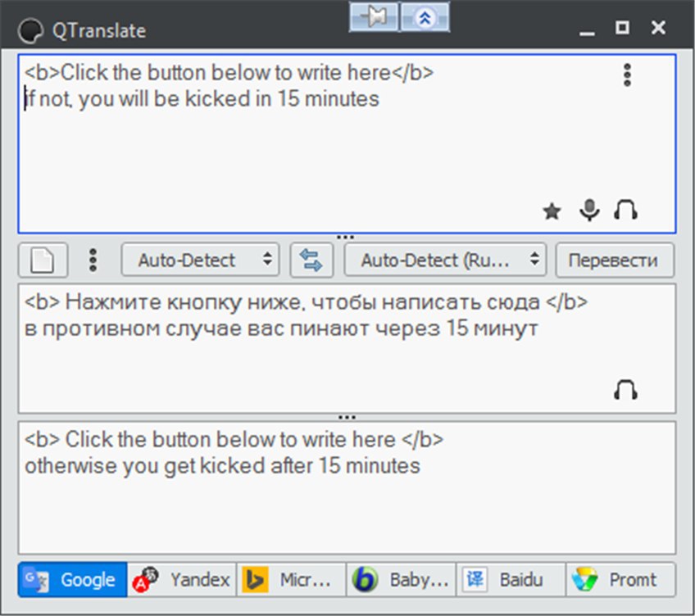
Task: Click in the source text input field
Action: point(347,143)
